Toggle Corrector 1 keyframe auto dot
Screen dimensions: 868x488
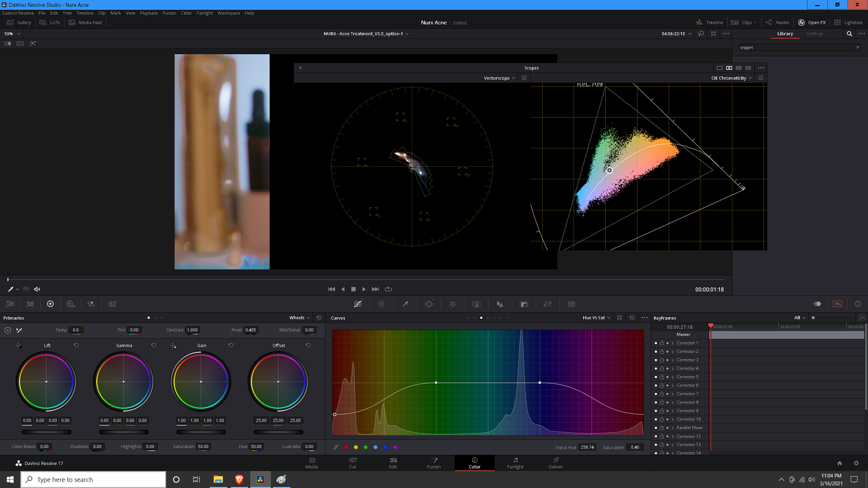(x=656, y=343)
